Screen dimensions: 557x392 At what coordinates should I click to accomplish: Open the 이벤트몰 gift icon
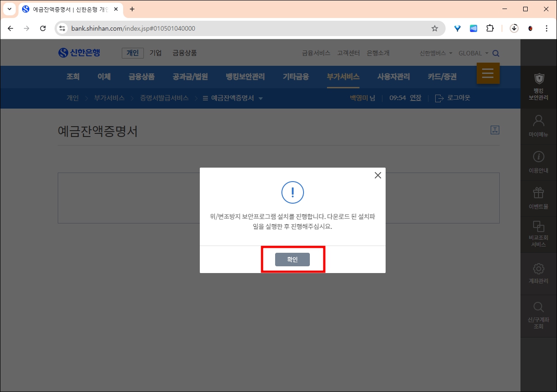539,192
